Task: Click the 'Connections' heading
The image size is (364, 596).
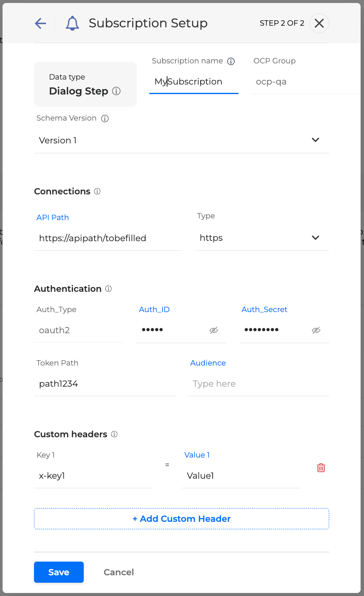Action: [x=62, y=191]
